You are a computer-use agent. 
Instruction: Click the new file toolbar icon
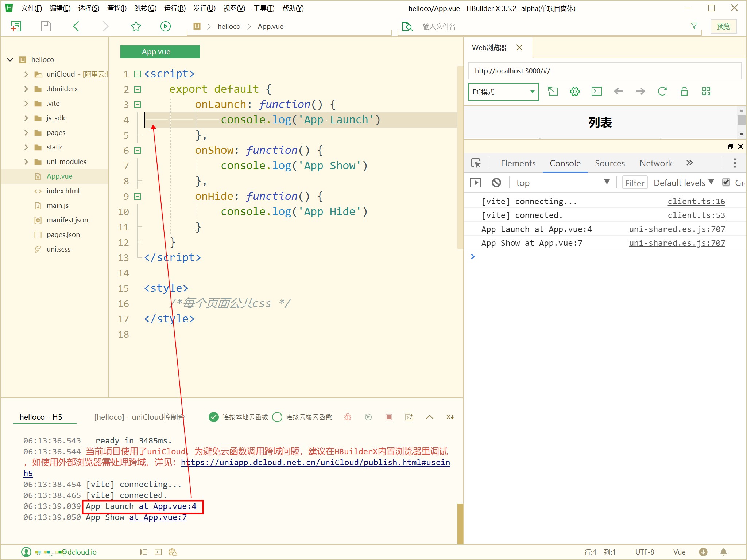16,26
